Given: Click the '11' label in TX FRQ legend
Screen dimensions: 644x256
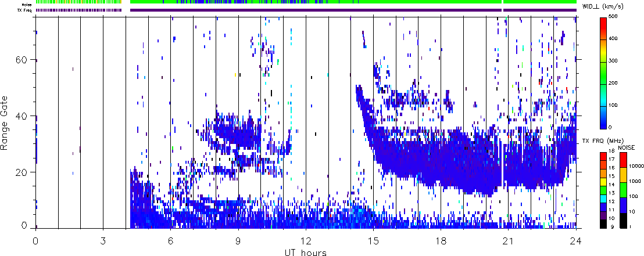Looking at the screenshot, I should point(611,210).
